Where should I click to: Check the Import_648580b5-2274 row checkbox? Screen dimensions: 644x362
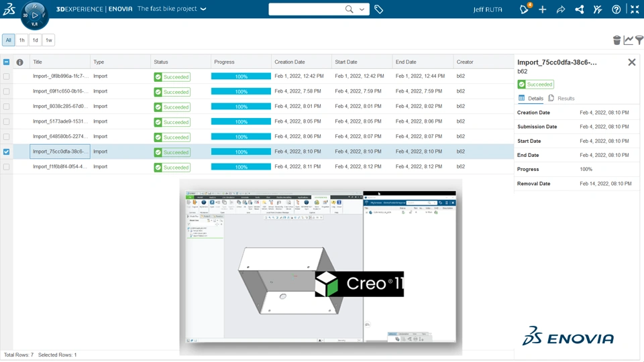pos(6,136)
